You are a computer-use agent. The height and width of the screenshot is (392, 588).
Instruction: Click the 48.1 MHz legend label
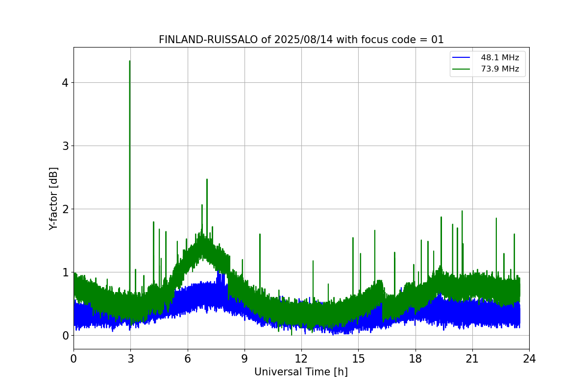tap(500, 58)
